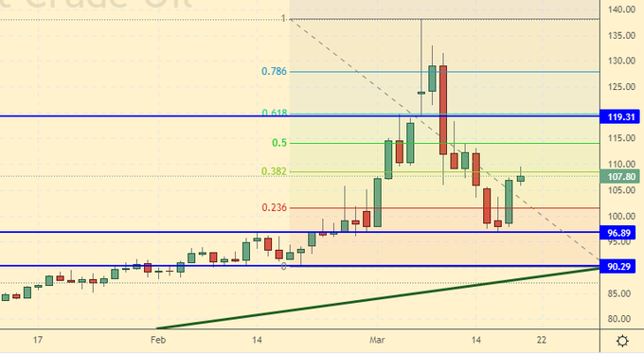Select the 0.786 Fibonacci level label
Screen dimensions: 644x354
click(274, 71)
